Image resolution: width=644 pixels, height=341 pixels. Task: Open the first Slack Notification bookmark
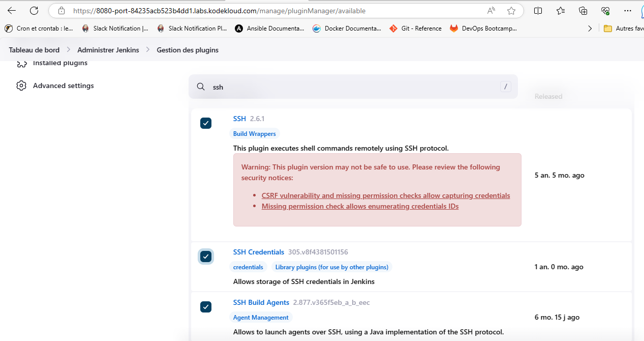click(115, 29)
